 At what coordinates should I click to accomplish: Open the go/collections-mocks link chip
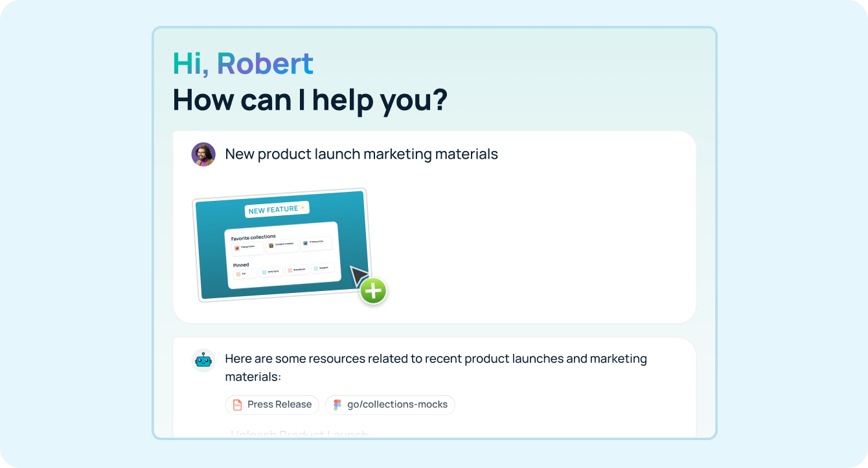coord(390,404)
